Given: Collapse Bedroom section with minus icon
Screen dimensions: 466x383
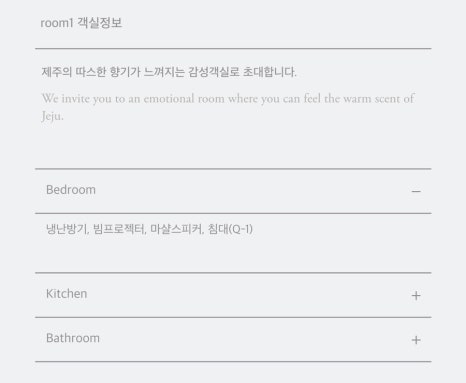Looking at the screenshot, I should click(416, 191).
